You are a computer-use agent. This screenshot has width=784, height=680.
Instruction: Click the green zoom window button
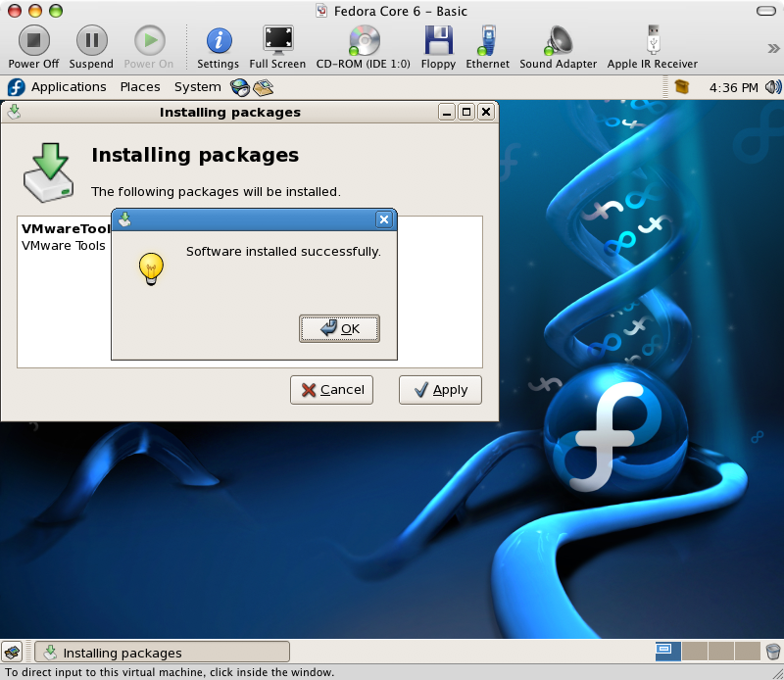click(x=56, y=11)
